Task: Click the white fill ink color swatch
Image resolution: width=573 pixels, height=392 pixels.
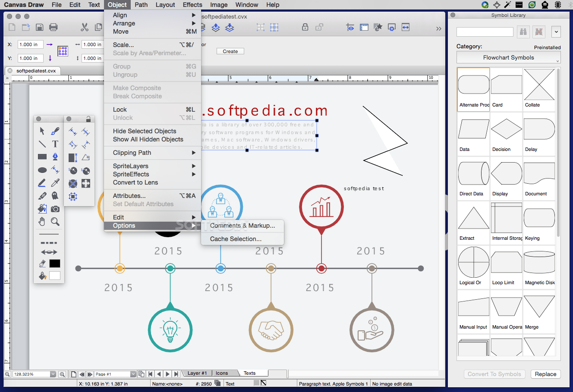Action: pyautogui.click(x=55, y=276)
